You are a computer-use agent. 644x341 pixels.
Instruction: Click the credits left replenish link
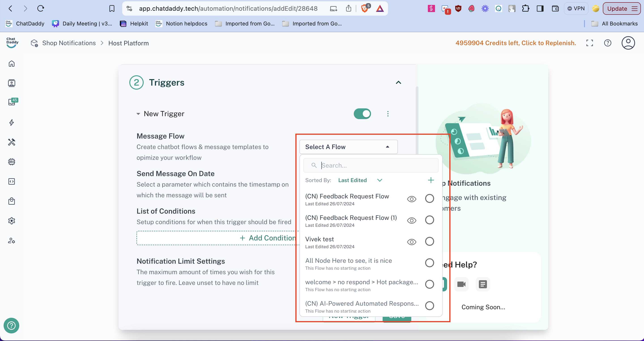point(516,43)
